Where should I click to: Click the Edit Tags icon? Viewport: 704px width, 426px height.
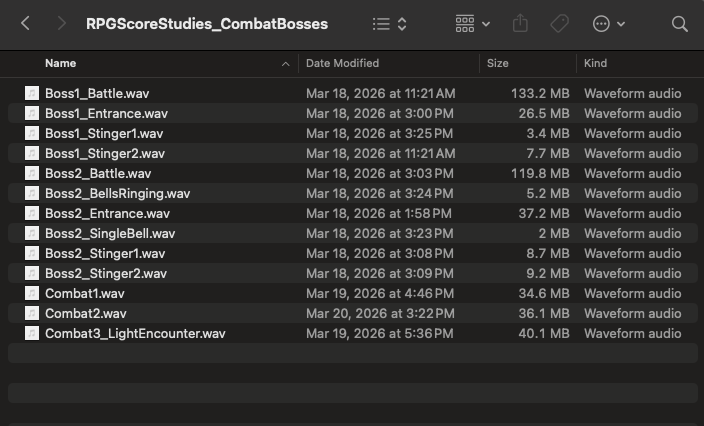pyautogui.click(x=559, y=23)
